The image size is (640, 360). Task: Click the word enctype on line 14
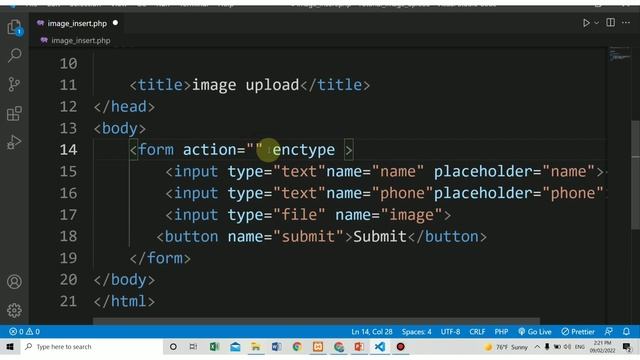[x=304, y=150]
